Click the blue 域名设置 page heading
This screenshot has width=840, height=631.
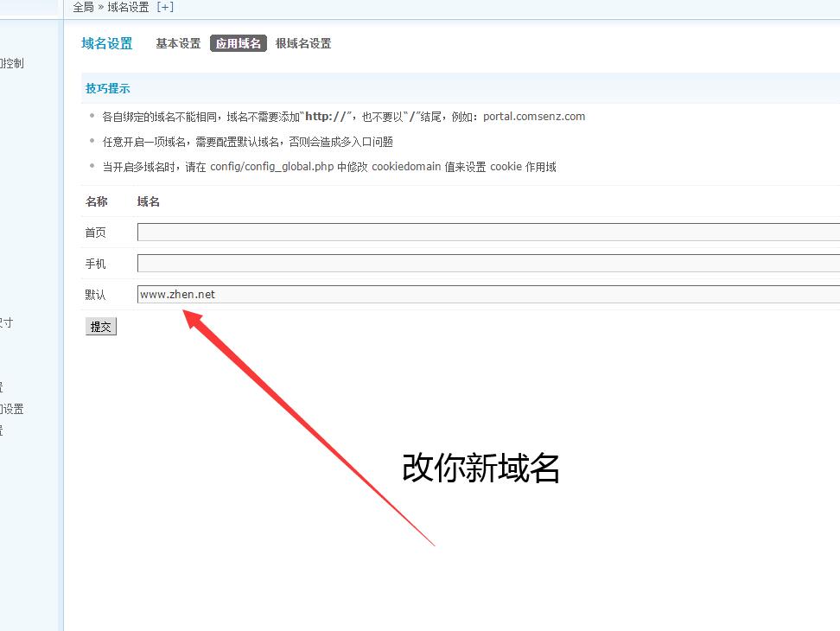[107, 43]
